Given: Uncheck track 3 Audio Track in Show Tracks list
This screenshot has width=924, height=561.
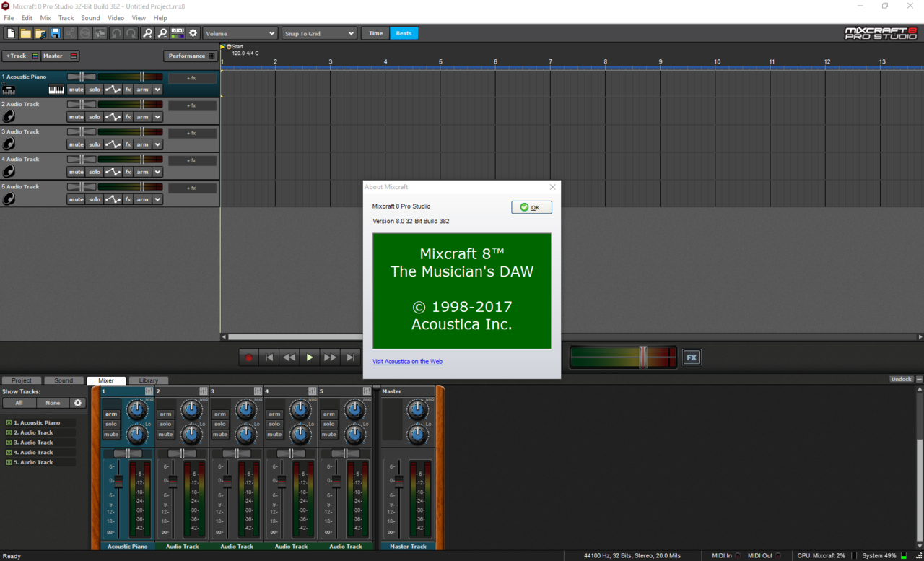Looking at the screenshot, I should pos(9,442).
